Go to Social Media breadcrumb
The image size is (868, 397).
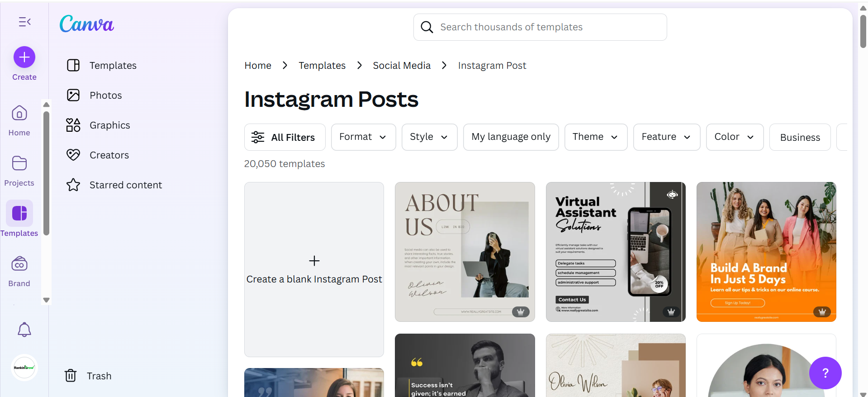(402, 66)
